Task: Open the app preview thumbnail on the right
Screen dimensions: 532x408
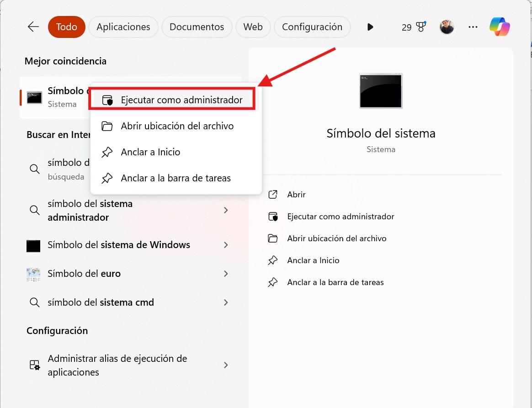Action: tap(381, 91)
